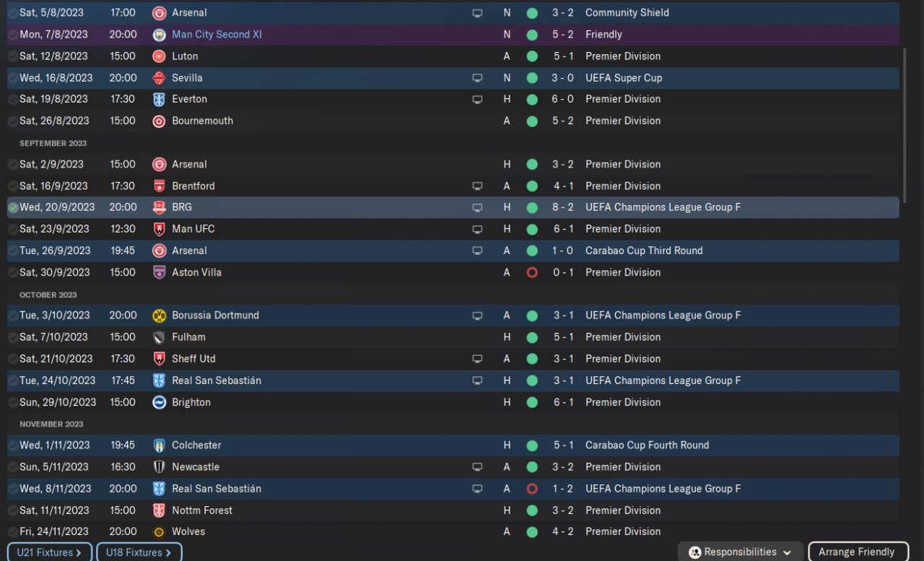
Task: Click the TV broadcast icon for the Sevilla match
Action: coord(477,78)
